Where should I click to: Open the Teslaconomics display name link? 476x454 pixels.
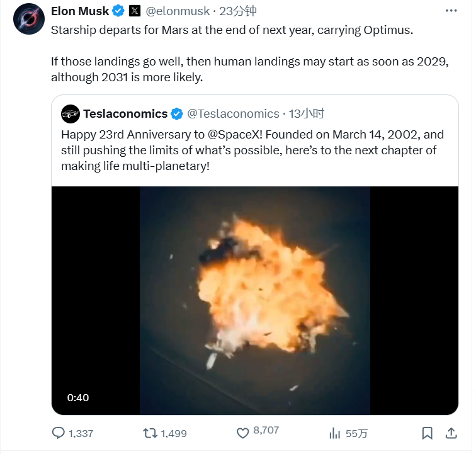(125, 114)
